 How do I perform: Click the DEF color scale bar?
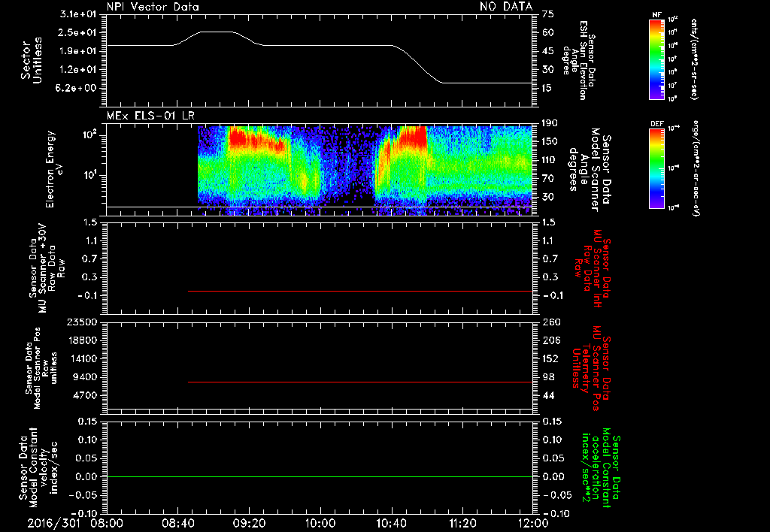pyautogui.click(x=656, y=169)
